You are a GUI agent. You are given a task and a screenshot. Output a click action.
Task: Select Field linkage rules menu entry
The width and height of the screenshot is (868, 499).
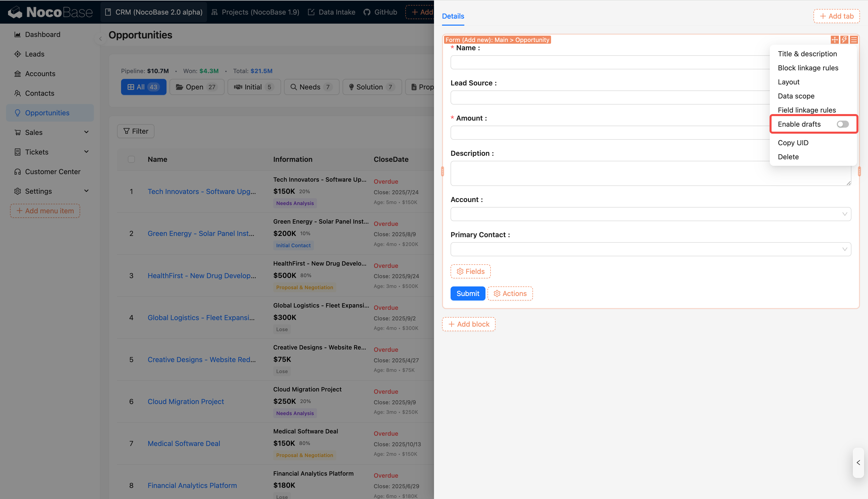coord(806,110)
